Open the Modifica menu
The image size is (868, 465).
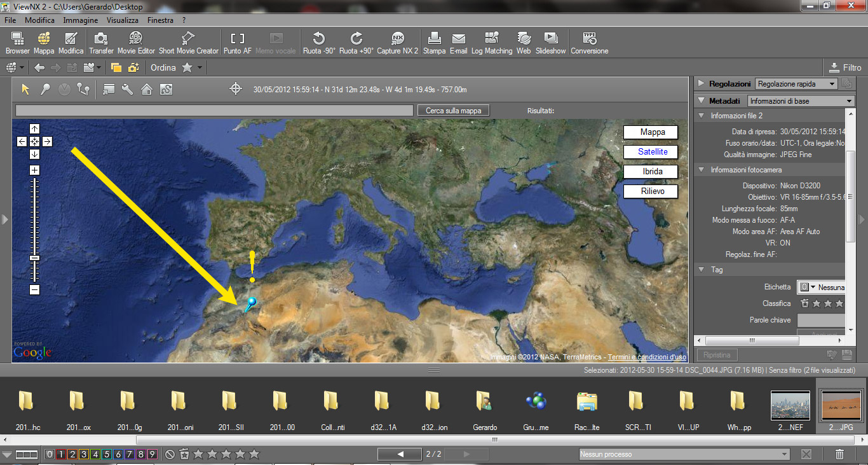[39, 20]
